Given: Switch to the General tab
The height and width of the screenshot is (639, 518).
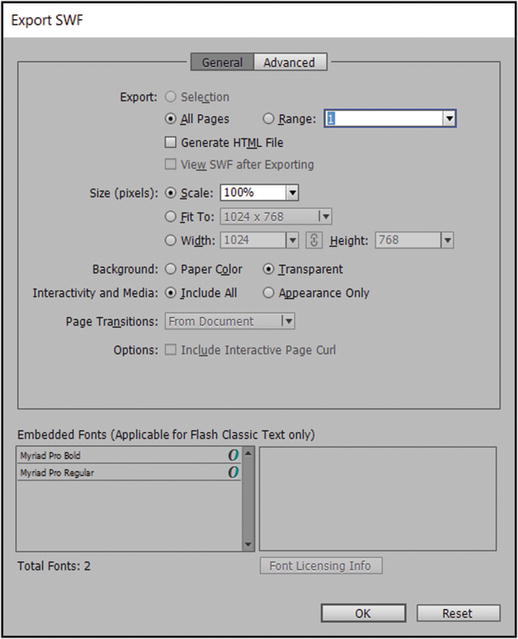Looking at the screenshot, I should (x=222, y=62).
